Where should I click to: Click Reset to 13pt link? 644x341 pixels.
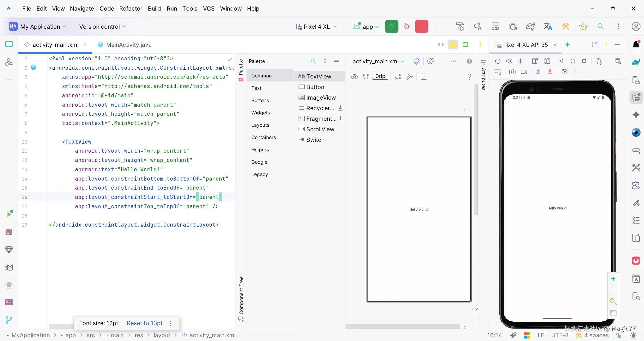tap(144, 323)
